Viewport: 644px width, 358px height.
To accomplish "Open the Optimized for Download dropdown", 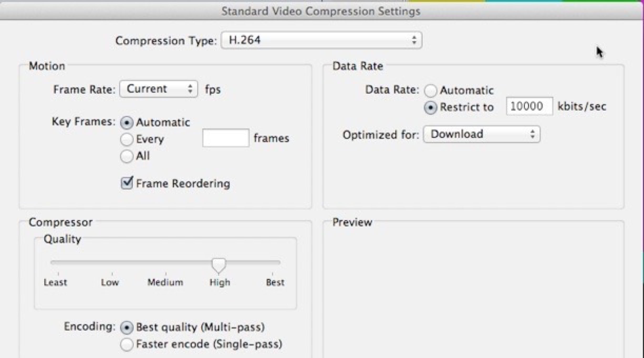I will point(481,134).
